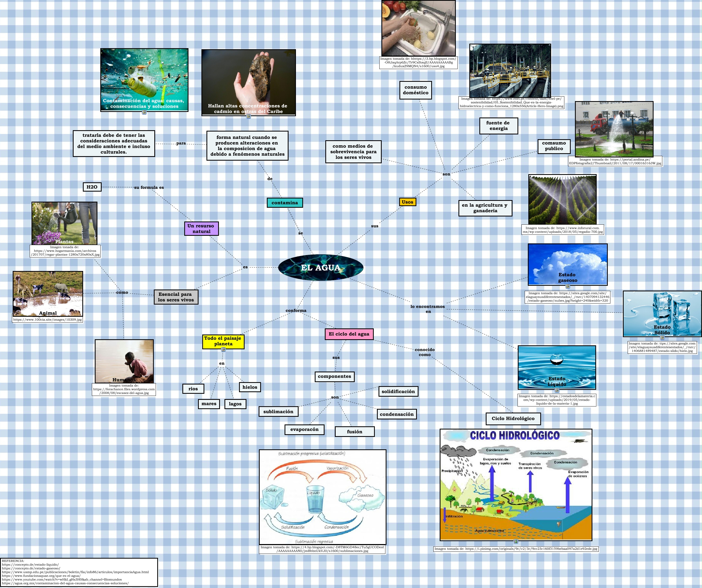Open resource icon under Estado Sólido node
Screen dimensions: 702x588
pyautogui.click(x=662, y=337)
